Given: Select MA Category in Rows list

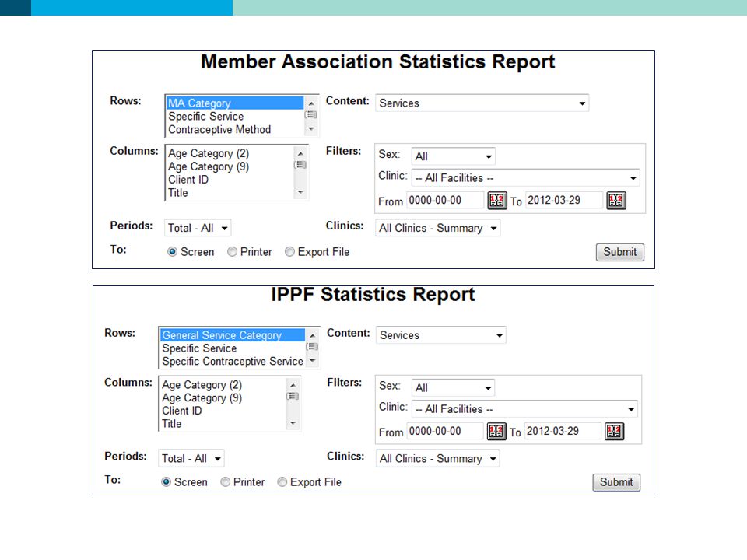Looking at the screenshot, I should pos(235,103).
